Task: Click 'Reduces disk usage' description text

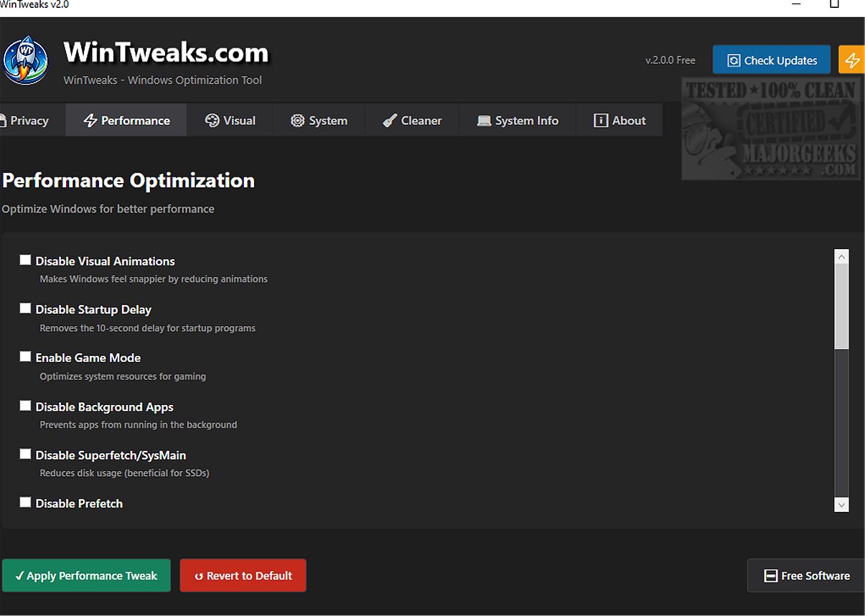Action: point(124,473)
